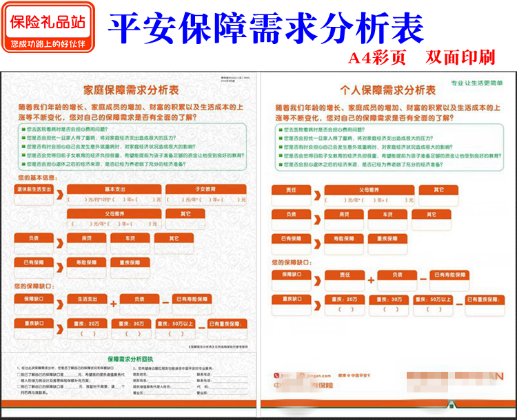Click the 车贷 box on personal page
This screenshot has height=420, width=517.
pyautogui.click(x=387, y=220)
